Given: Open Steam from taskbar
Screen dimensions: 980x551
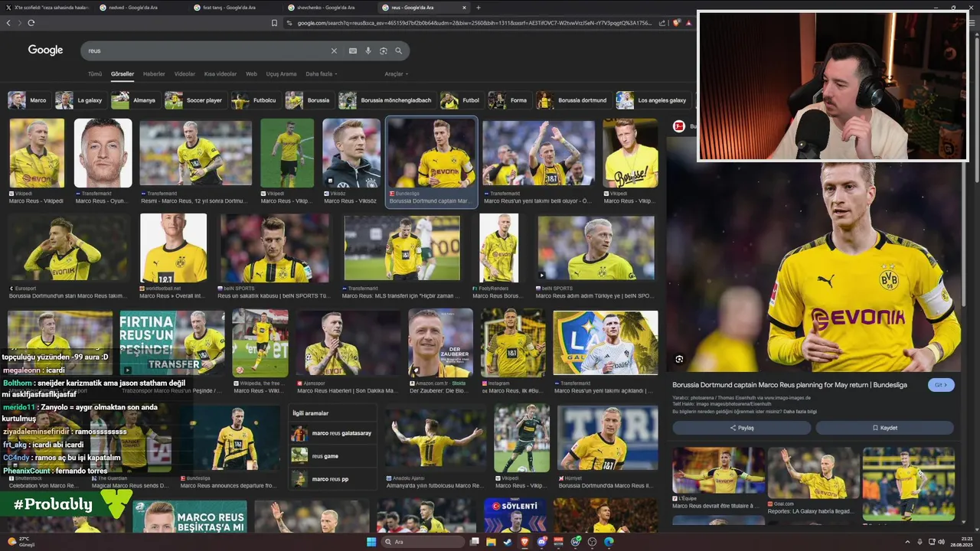Looking at the screenshot, I should point(507,542).
